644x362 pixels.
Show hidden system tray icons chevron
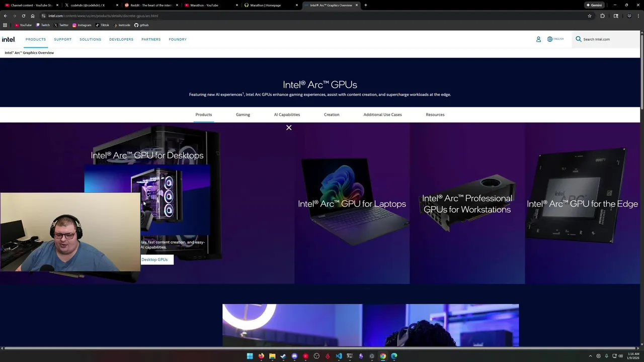(591, 356)
